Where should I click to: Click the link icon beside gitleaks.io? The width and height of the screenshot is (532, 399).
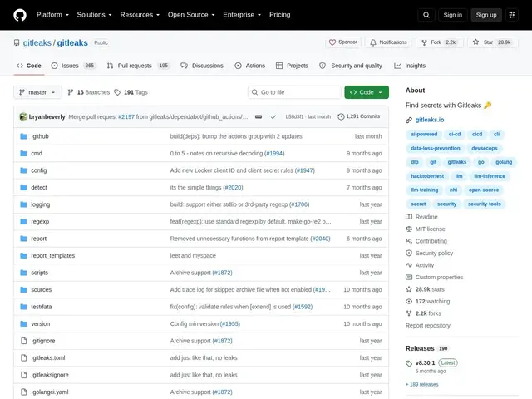tap(409, 120)
